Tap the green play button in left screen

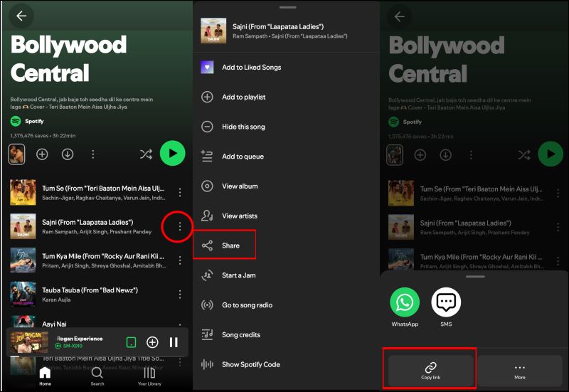pyautogui.click(x=173, y=153)
